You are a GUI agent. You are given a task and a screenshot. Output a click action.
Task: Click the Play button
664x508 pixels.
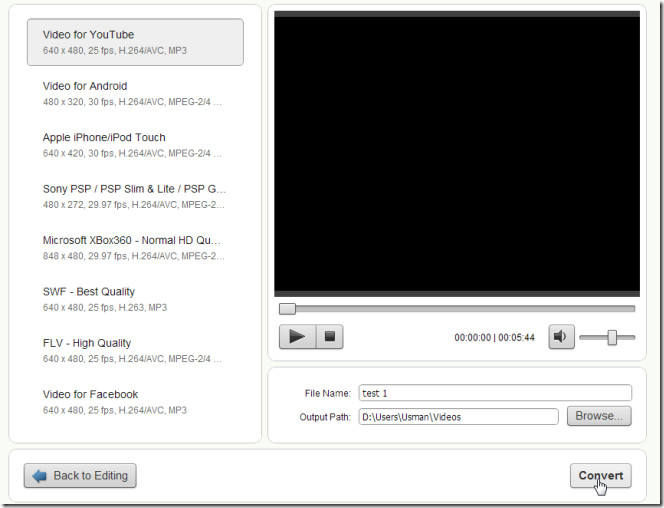tap(297, 337)
